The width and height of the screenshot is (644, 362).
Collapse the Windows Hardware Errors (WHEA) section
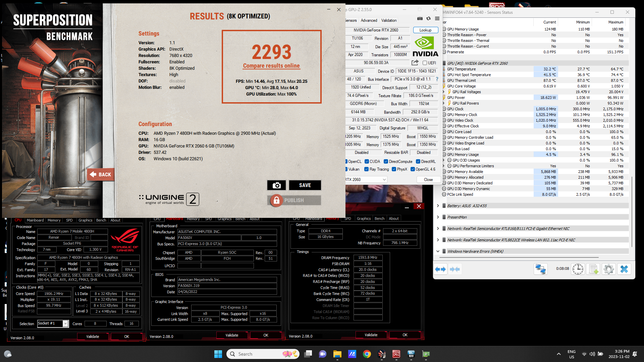pyautogui.click(x=438, y=251)
